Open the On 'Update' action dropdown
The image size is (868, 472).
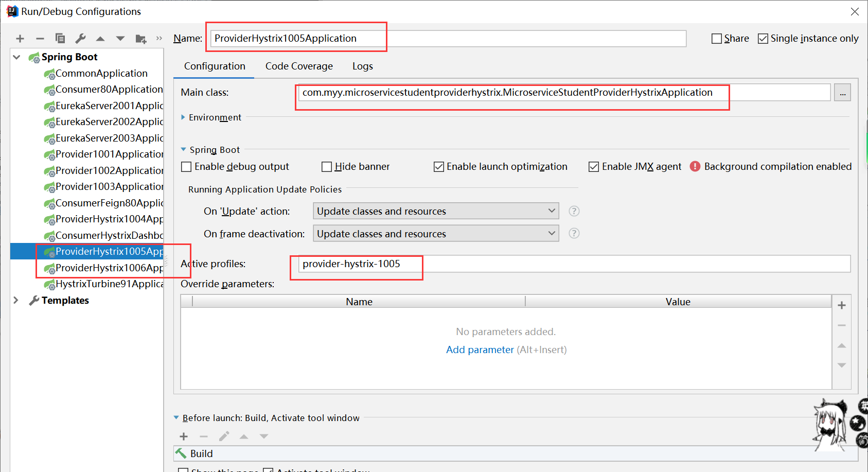436,211
